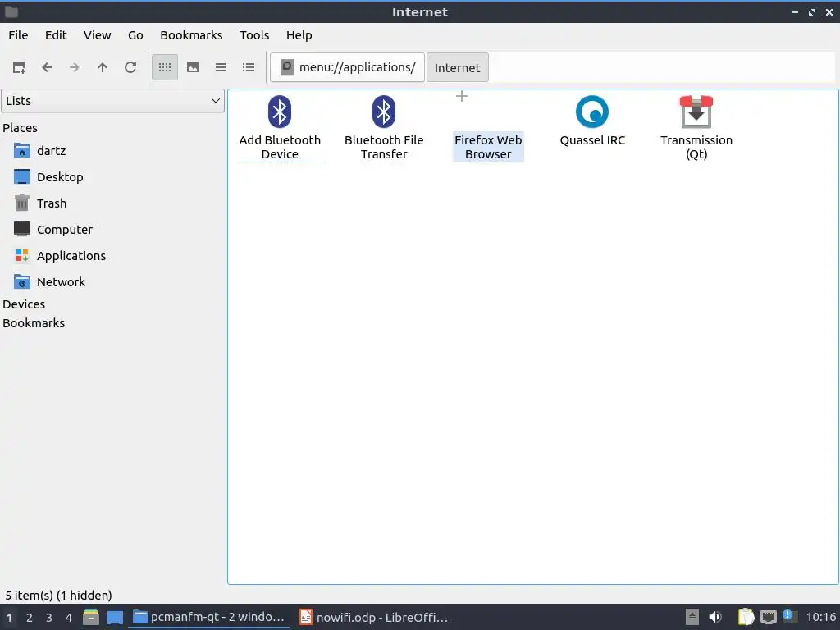Launch file manager from panel quicklaunch
Image resolution: width=840 pixels, height=630 pixels.
tap(91, 617)
